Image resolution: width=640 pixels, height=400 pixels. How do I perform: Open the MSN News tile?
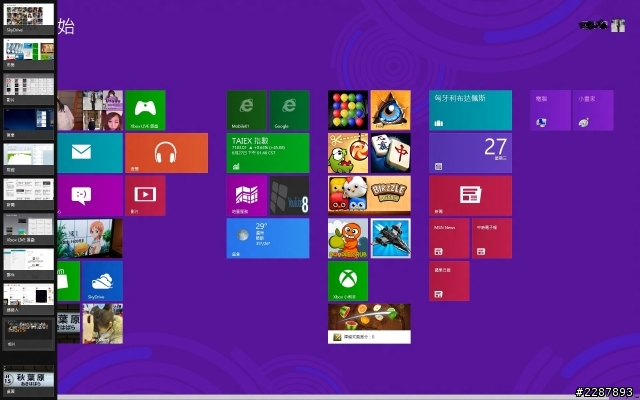click(449, 238)
